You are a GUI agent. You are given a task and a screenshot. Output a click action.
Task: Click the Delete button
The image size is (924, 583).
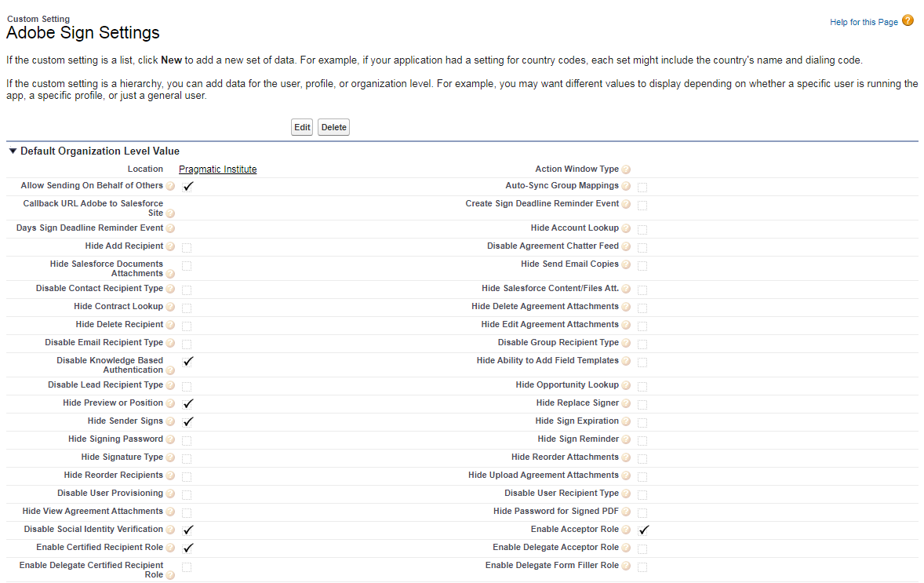[333, 127]
